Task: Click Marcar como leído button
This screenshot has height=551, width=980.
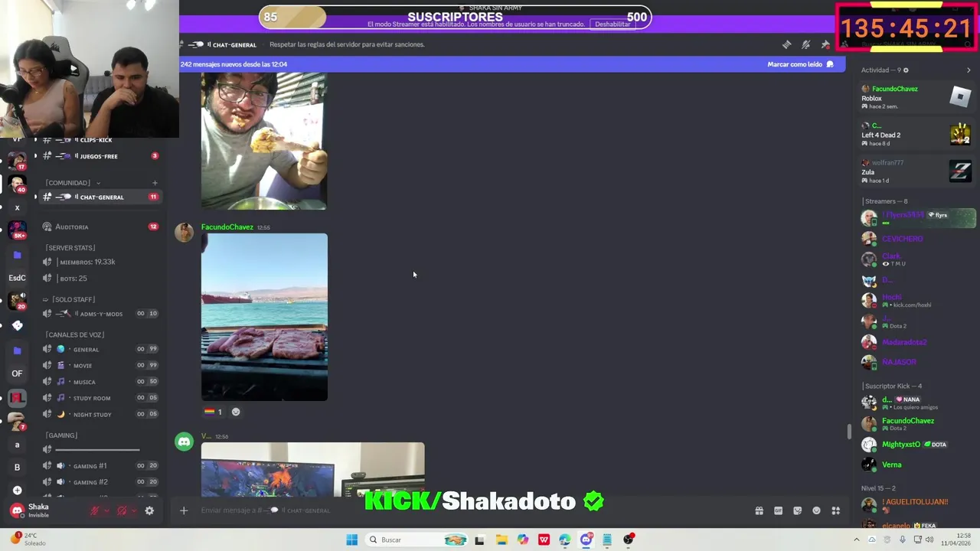Action: [x=800, y=64]
